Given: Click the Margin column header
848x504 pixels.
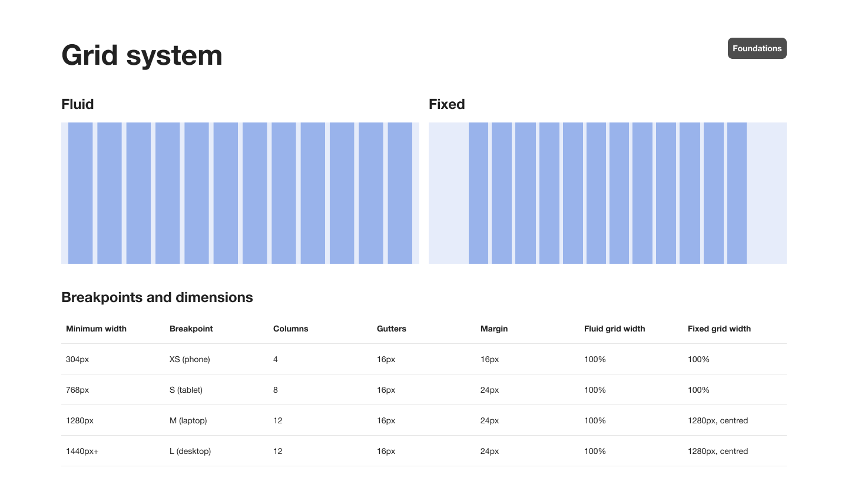Looking at the screenshot, I should click(494, 329).
